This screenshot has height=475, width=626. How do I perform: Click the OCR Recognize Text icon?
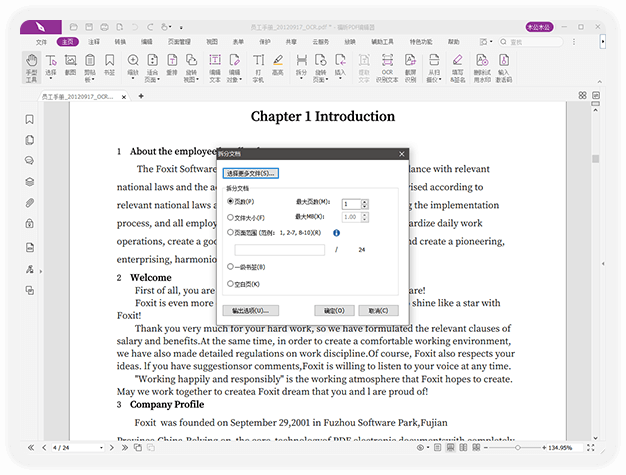[x=387, y=61]
